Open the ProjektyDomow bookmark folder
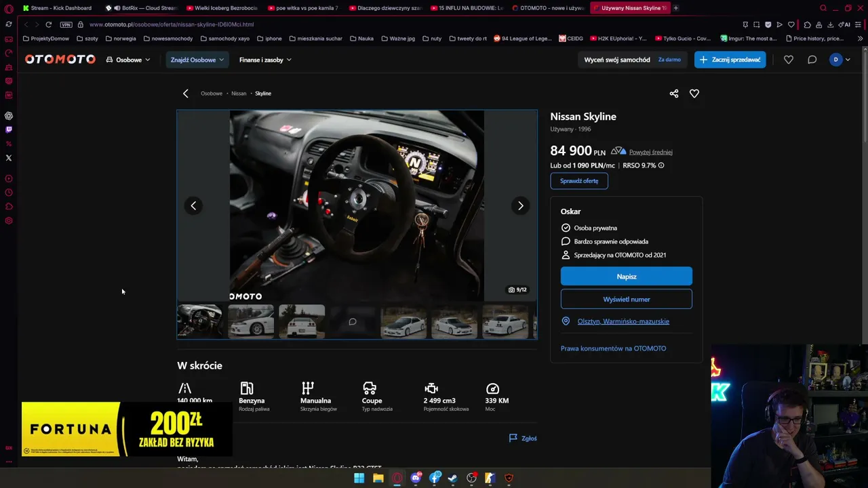 pos(45,39)
